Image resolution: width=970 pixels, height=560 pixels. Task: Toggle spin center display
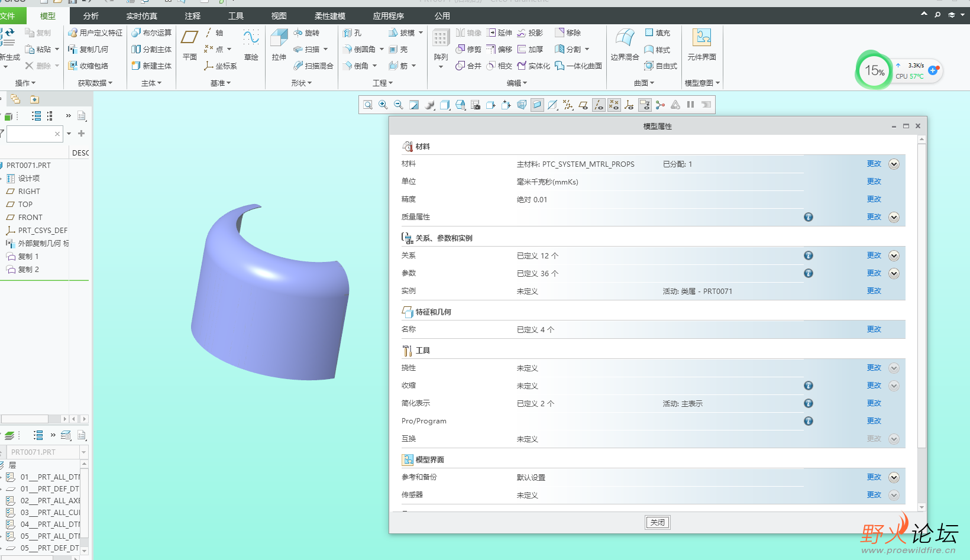[660, 105]
